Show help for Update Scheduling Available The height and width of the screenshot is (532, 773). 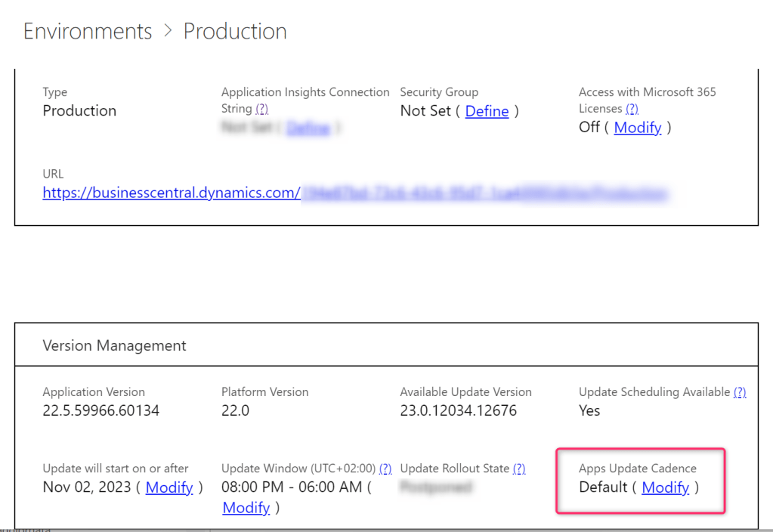740,392
